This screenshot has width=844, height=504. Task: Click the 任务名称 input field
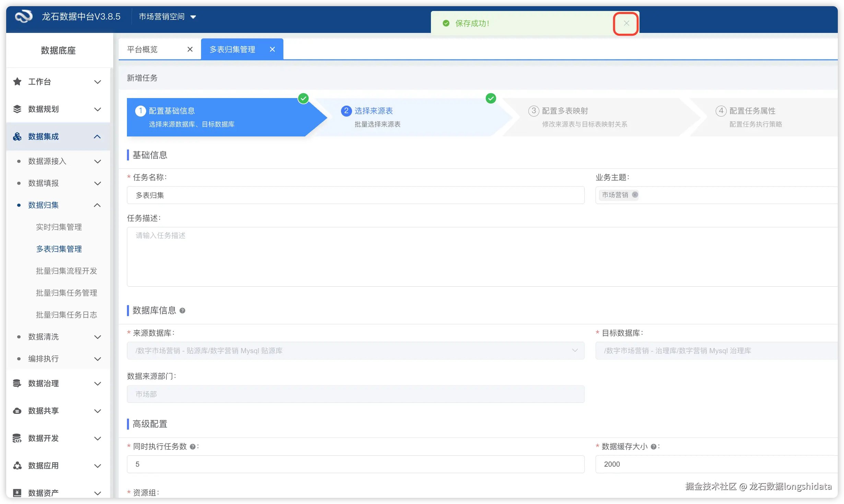click(355, 195)
